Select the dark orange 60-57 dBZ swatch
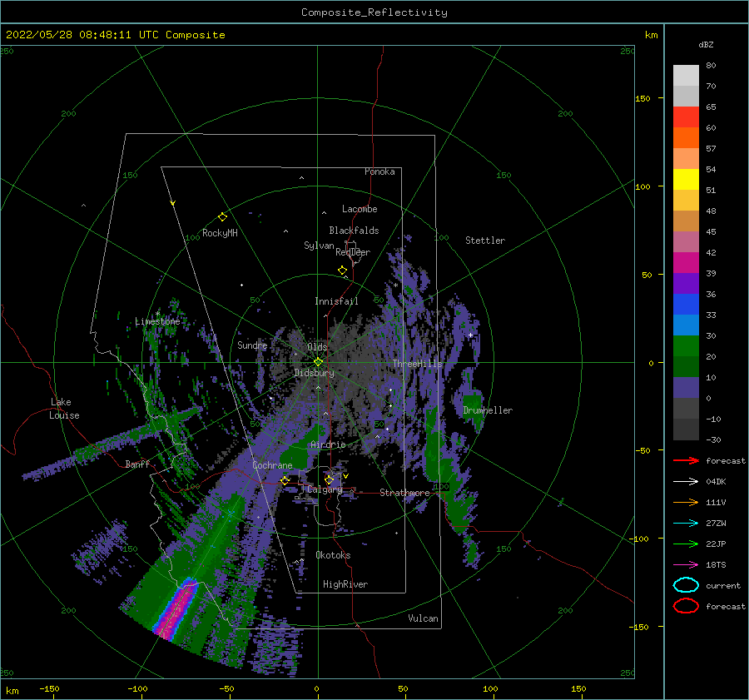 pos(686,137)
